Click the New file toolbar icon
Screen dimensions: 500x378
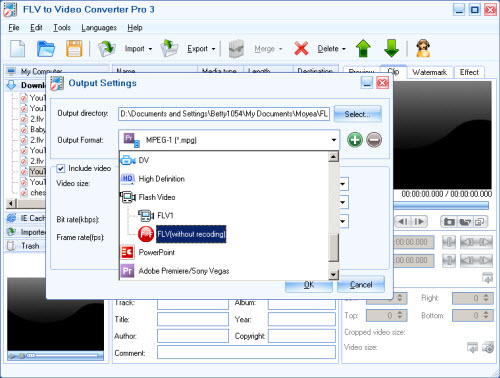click(x=17, y=49)
